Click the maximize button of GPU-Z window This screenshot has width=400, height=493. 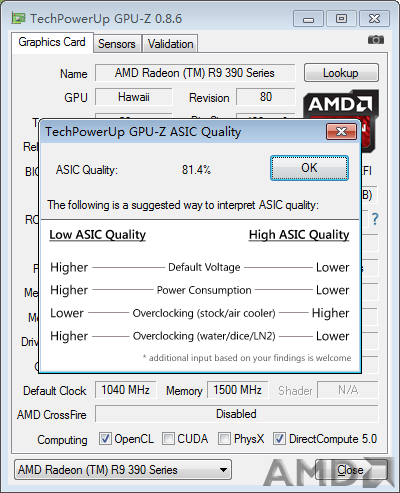(341, 19)
